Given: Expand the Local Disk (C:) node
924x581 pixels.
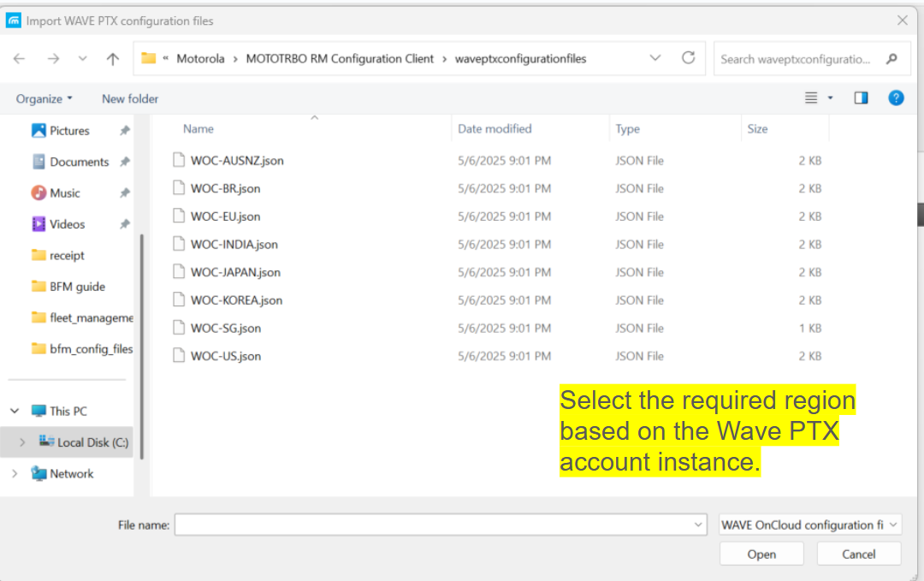Looking at the screenshot, I should (x=22, y=442).
